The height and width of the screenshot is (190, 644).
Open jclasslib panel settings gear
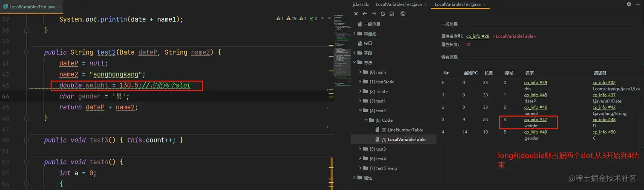pyautogui.click(x=629, y=4)
